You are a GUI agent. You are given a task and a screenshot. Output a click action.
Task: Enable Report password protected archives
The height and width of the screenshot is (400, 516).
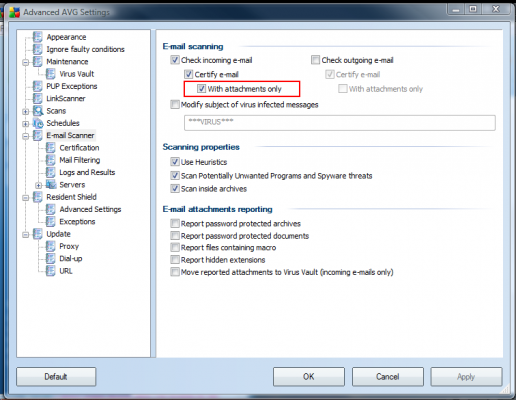[x=175, y=223]
